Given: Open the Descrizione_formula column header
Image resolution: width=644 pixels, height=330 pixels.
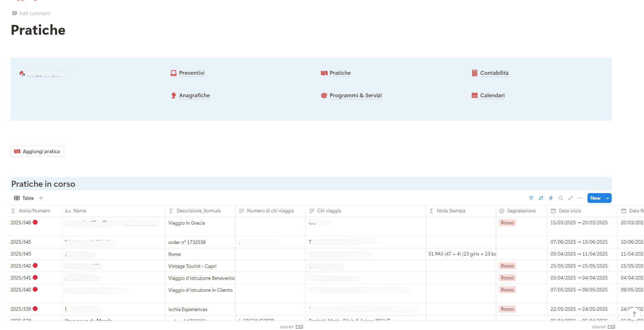Looking at the screenshot, I should tap(200, 211).
